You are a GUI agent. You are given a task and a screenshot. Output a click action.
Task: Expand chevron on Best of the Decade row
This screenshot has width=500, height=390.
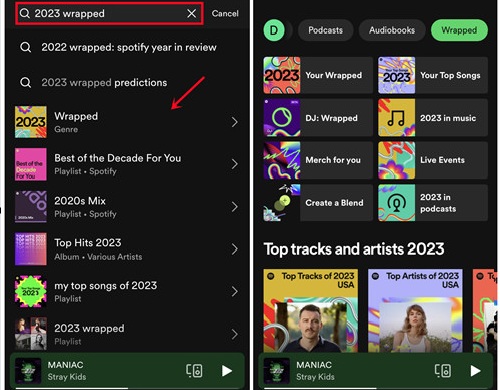click(x=235, y=164)
